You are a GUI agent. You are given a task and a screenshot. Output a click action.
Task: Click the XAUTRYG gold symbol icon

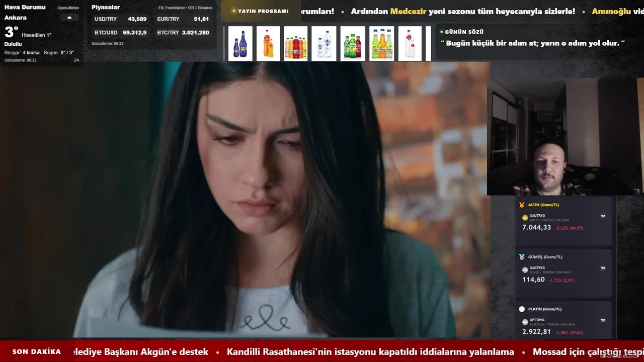coord(525,218)
